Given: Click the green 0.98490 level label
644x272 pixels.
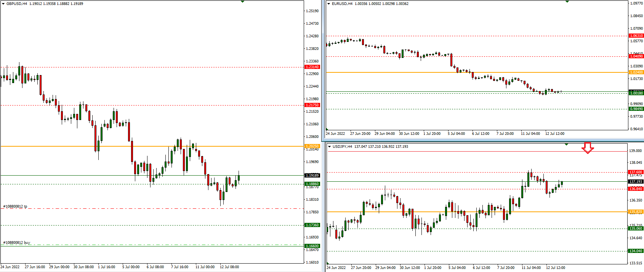Looking at the screenshot, I should click(636, 109).
